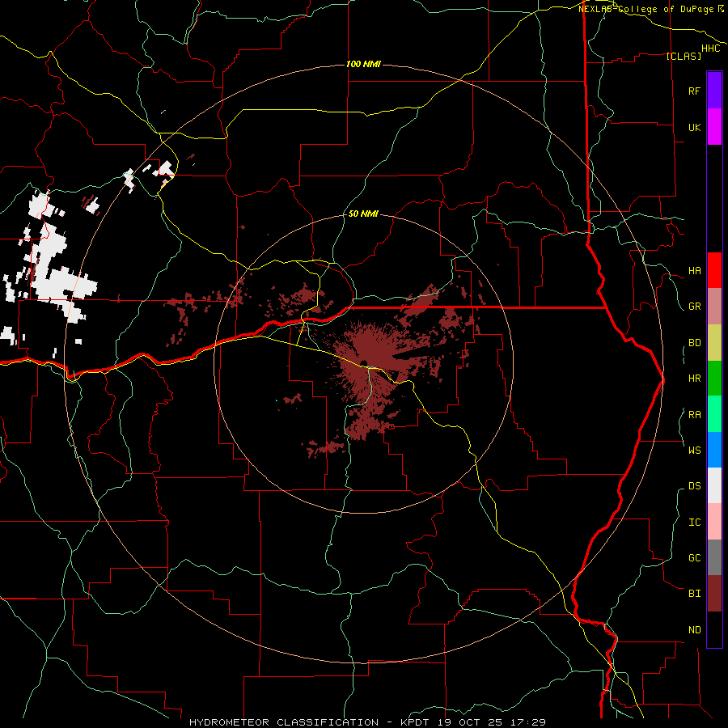Click the ND black legend swatch
This screenshot has width=728, height=728.
(714, 629)
